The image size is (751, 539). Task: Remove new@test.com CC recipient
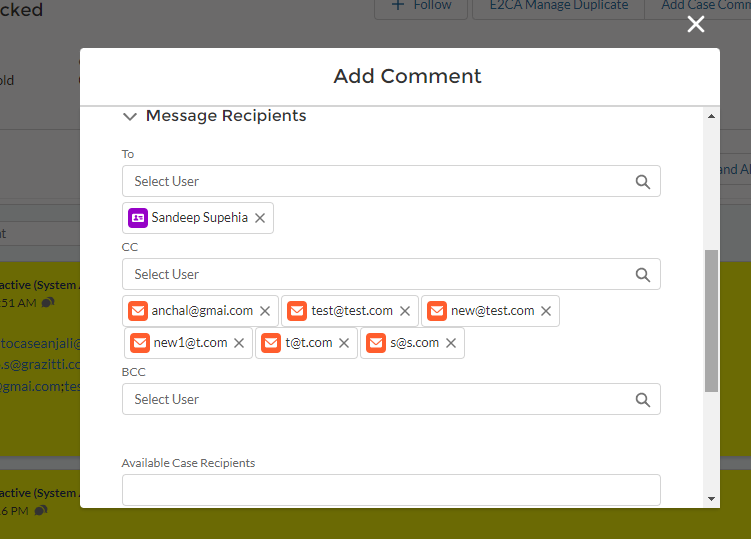click(546, 311)
